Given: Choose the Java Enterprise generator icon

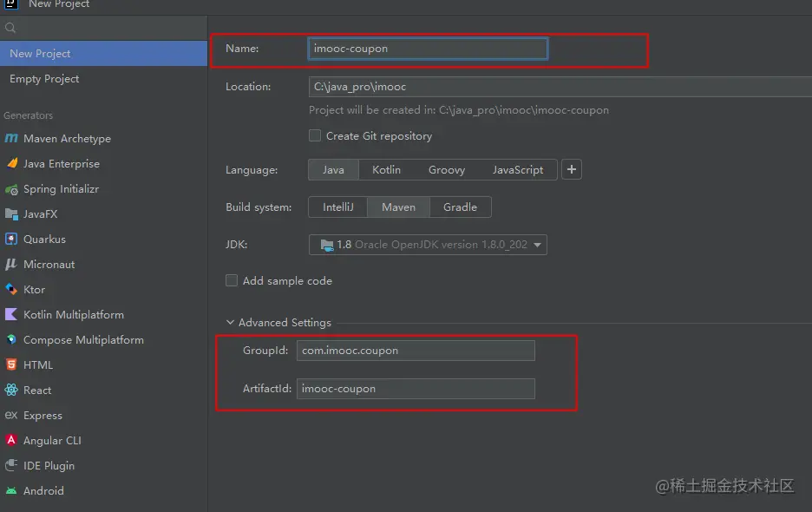Looking at the screenshot, I should coord(11,164).
